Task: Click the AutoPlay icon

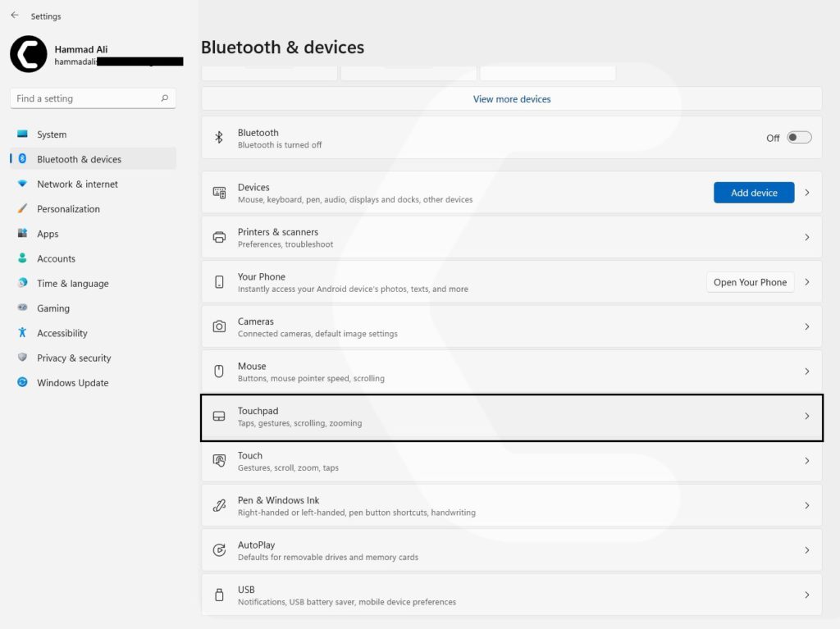Action: 218,550
